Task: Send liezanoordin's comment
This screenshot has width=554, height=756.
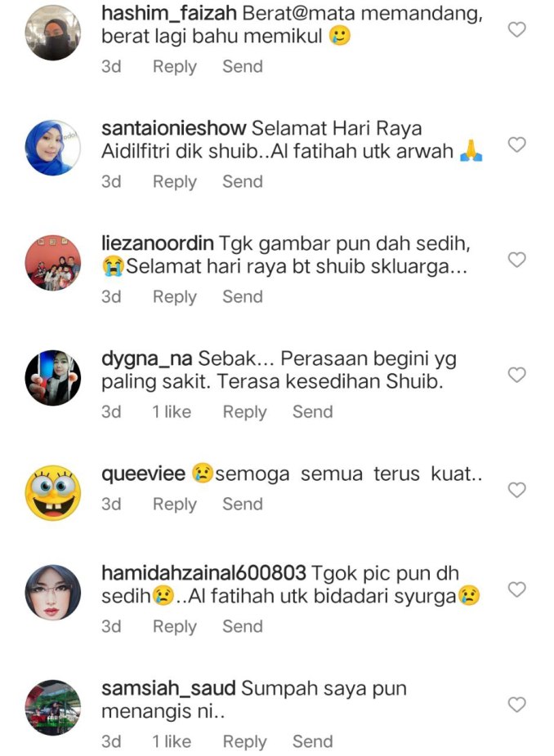Action: click(x=243, y=296)
